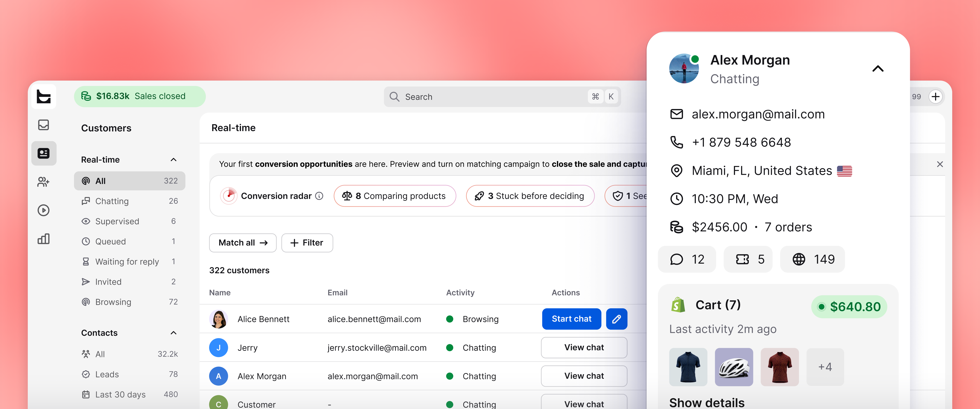Open the Match all condition selector

click(243, 243)
